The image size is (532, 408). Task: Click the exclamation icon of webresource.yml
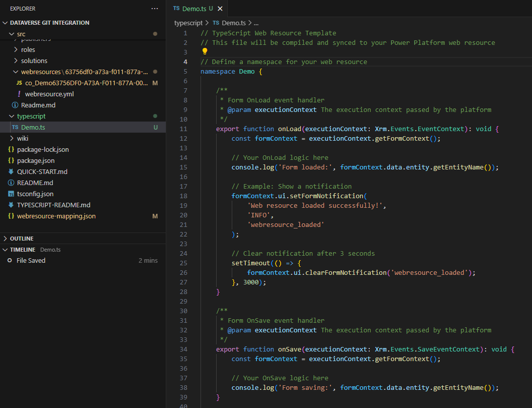19,94
